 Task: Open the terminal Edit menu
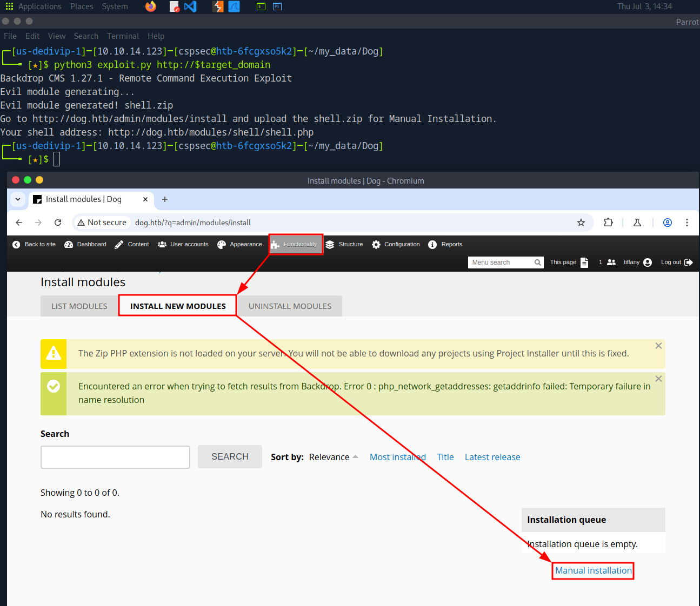[32, 36]
